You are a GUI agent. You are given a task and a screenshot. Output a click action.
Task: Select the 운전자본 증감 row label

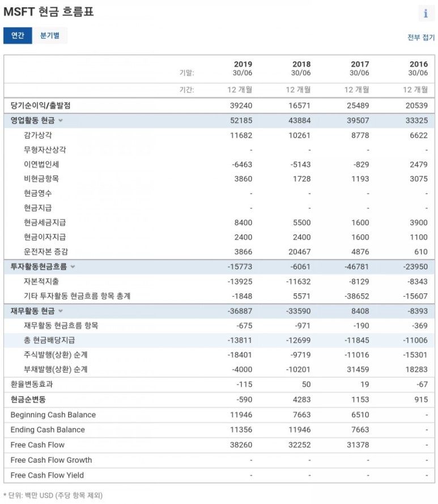tap(46, 251)
